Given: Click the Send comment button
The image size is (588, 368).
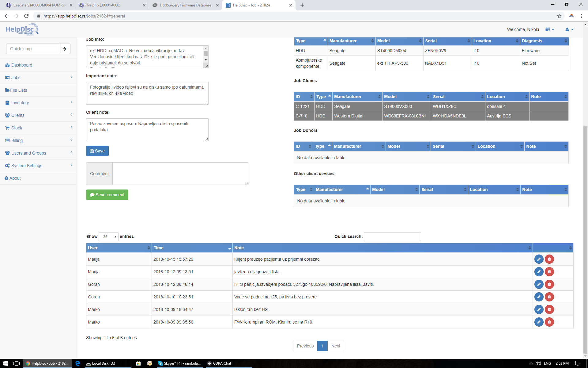Looking at the screenshot, I should (x=107, y=195).
